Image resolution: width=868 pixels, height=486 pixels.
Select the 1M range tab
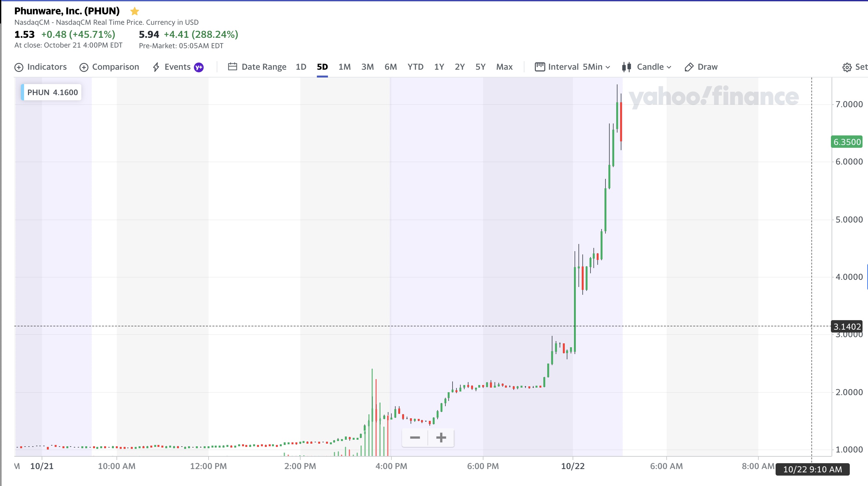344,67
